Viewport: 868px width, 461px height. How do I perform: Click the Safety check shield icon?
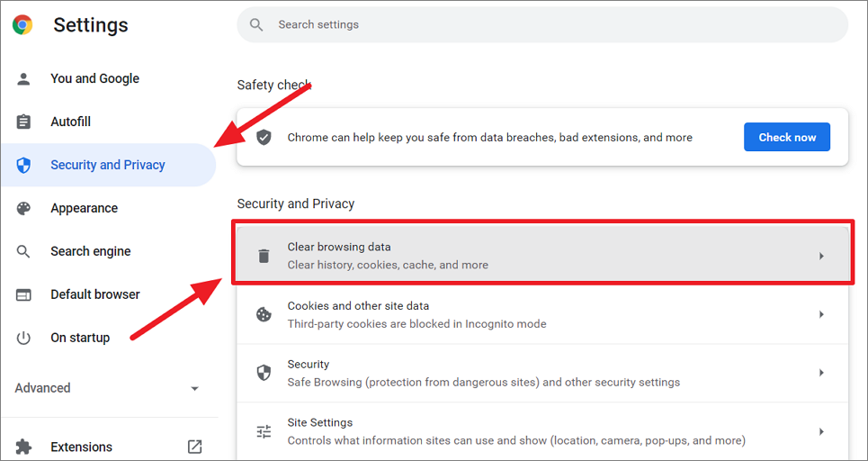click(x=264, y=138)
